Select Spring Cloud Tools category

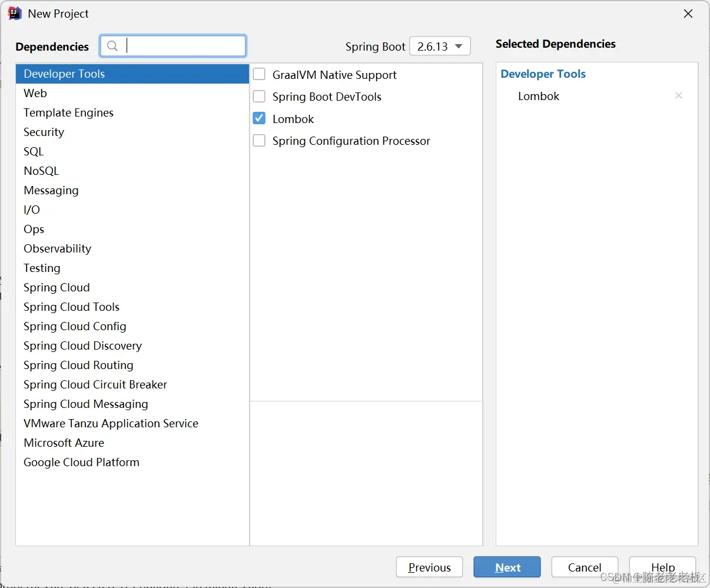tap(132, 307)
